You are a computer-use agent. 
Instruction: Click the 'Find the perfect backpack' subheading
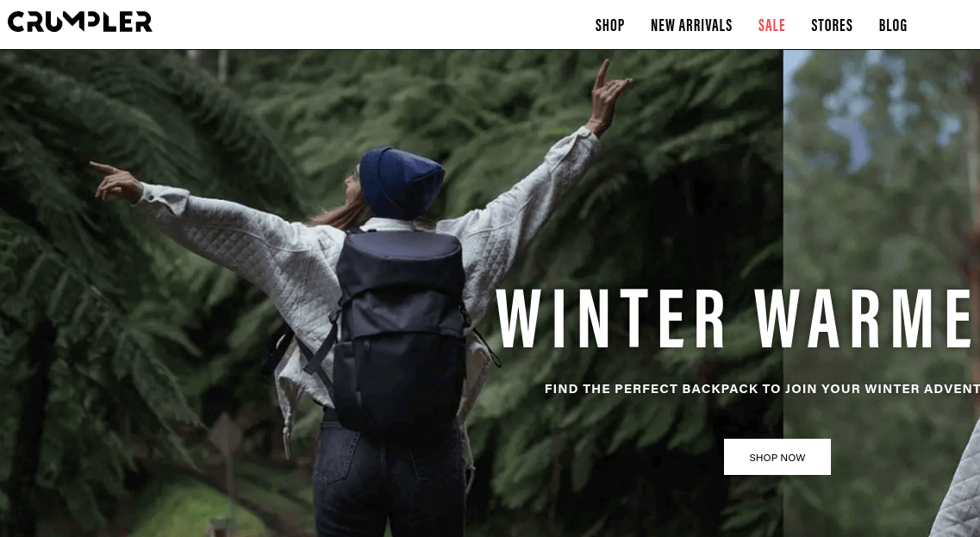pos(762,389)
